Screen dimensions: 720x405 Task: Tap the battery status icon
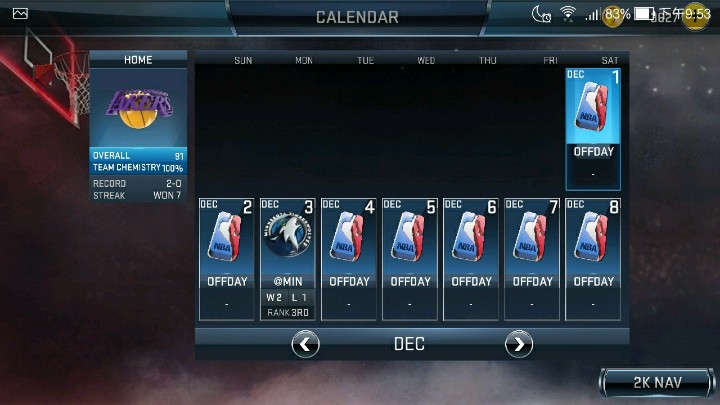coord(644,14)
